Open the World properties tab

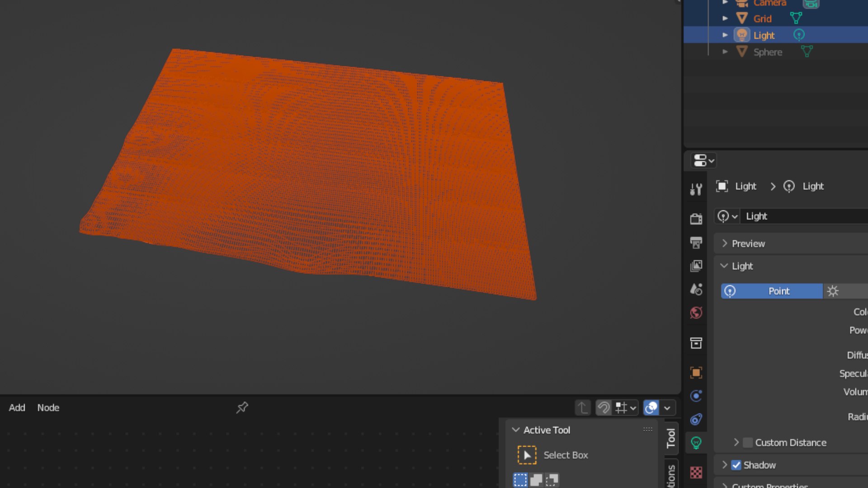pos(696,313)
